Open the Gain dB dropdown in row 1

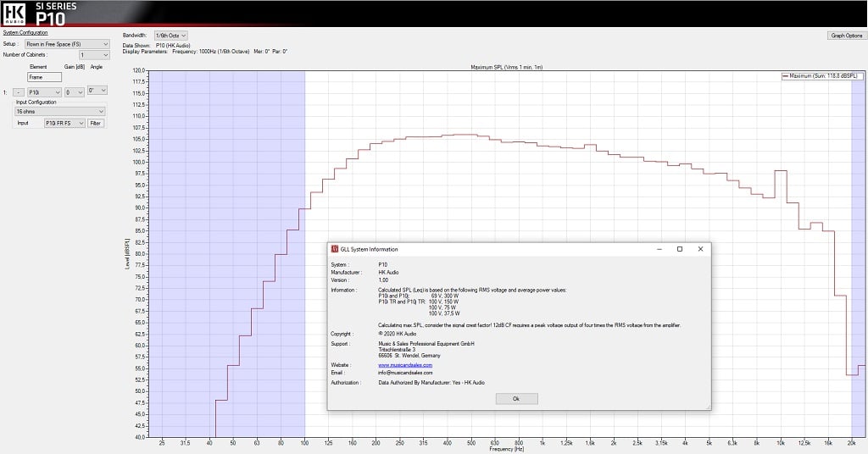coord(75,92)
